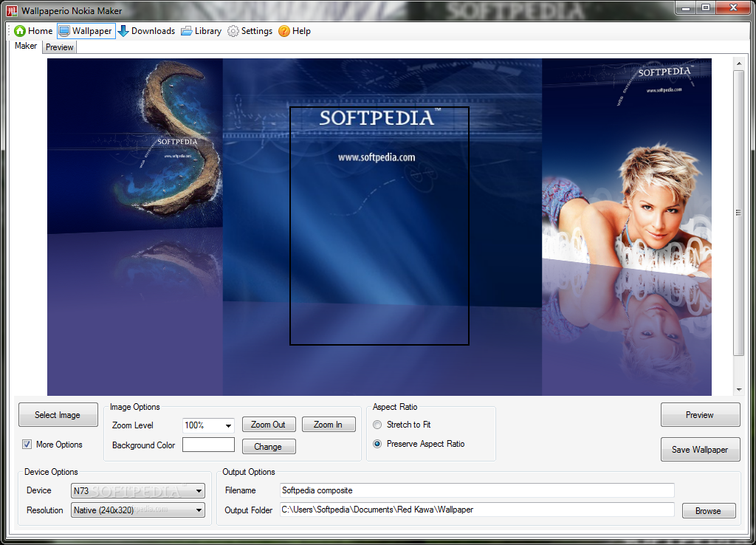Screen dimensions: 756x545
Task: Select Preserve Aspect Ratio radio button
Action: tap(378, 444)
